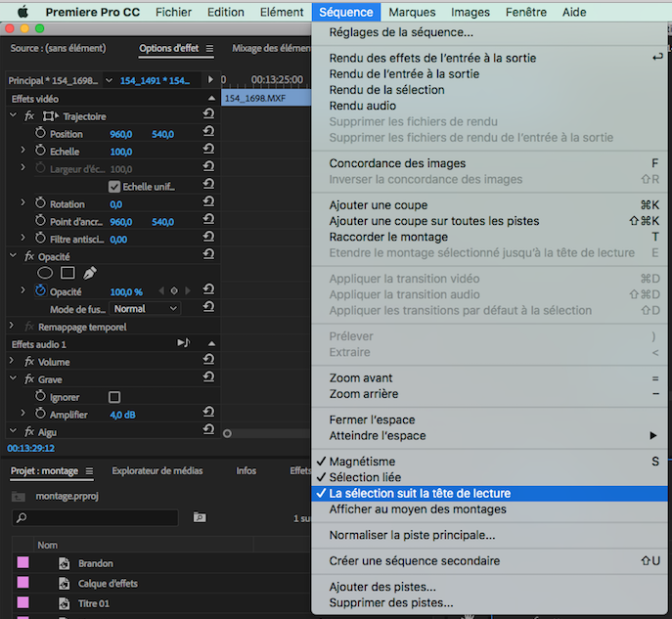Reset the Position parameter
This screenshot has height=619, width=672.
[208, 131]
